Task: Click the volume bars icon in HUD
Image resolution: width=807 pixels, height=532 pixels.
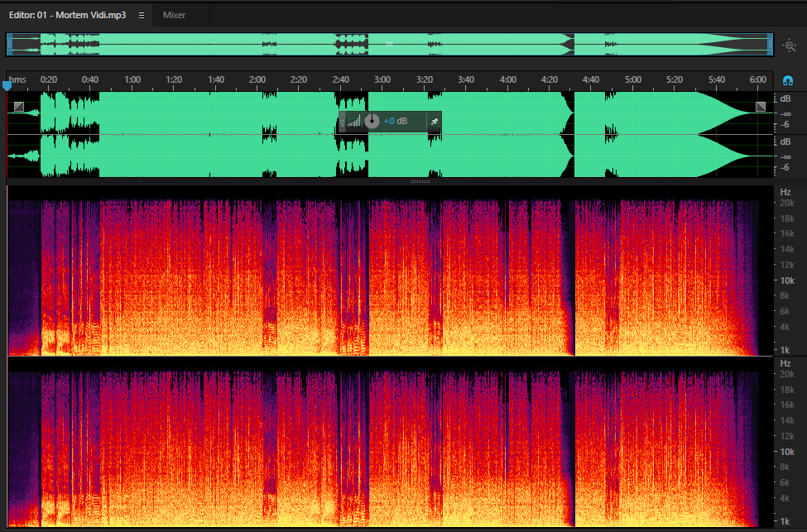Action: pyautogui.click(x=354, y=122)
